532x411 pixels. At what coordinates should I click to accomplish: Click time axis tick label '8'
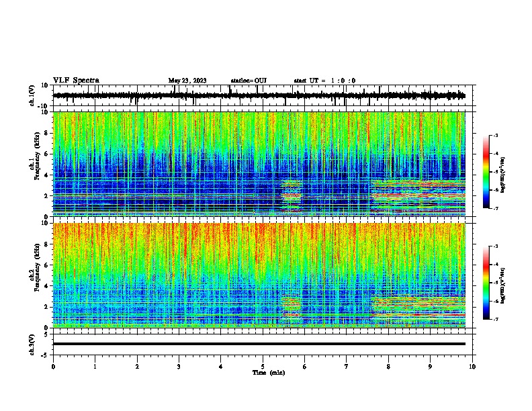pyautogui.click(x=388, y=367)
